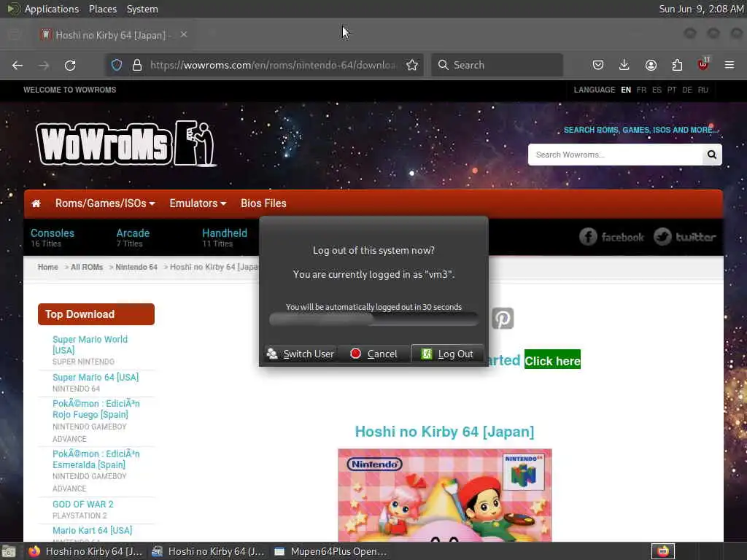Image resolution: width=747 pixels, height=560 pixels.
Task: Open the Bios Files menu item
Action: point(263,203)
